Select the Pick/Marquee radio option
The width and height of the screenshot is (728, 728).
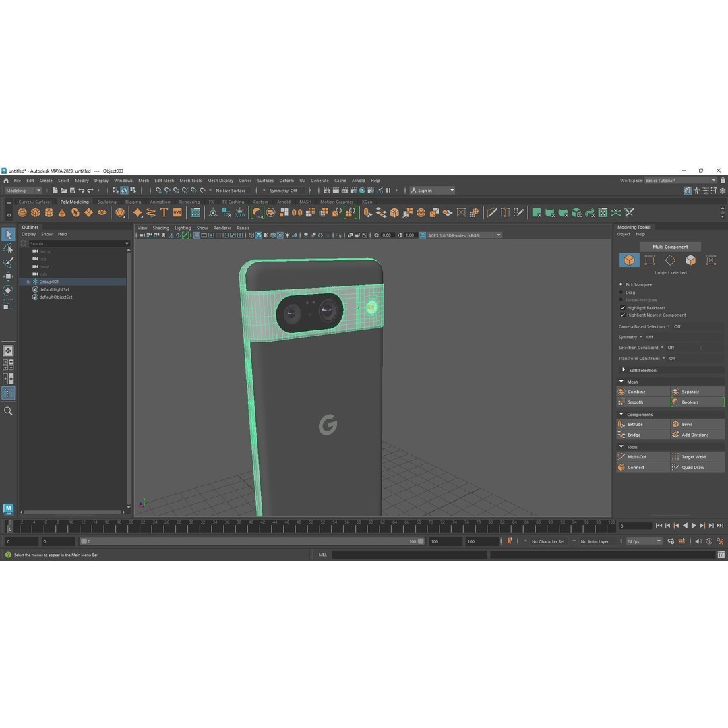(x=621, y=284)
